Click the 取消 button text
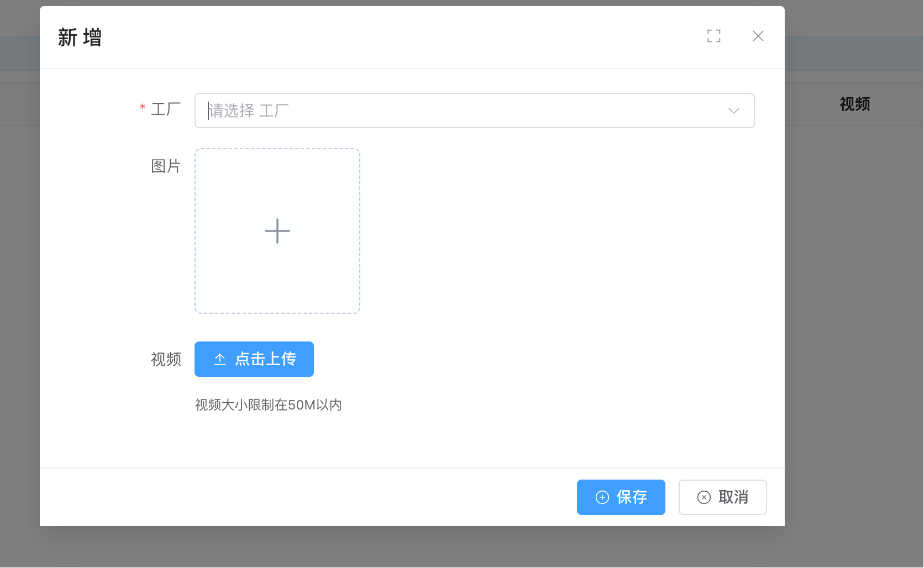 click(733, 497)
